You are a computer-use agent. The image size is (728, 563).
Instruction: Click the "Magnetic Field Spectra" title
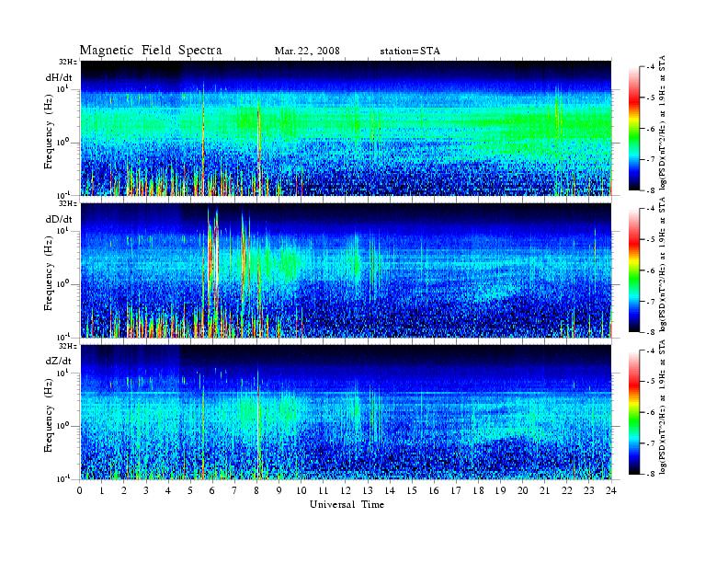click(151, 51)
